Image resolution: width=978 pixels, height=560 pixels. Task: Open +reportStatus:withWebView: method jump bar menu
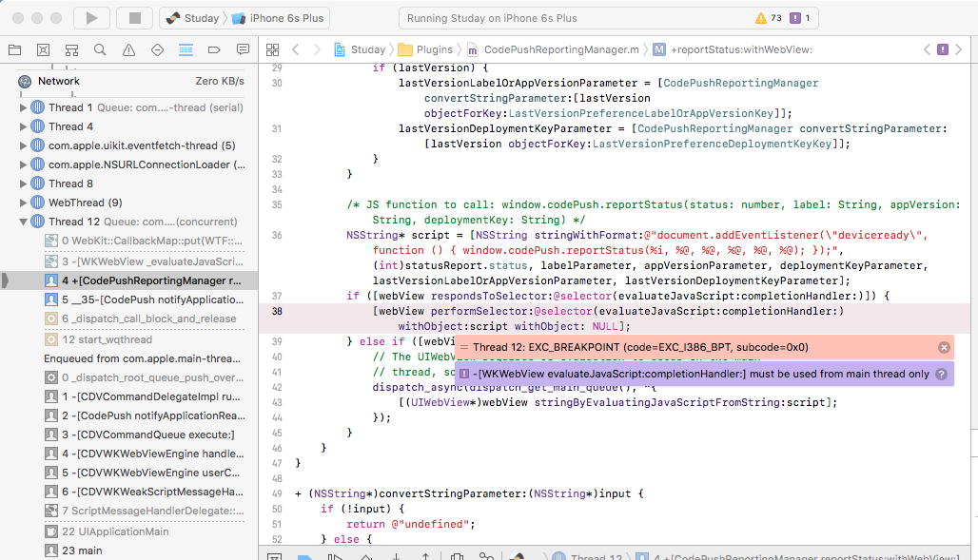tap(733, 49)
